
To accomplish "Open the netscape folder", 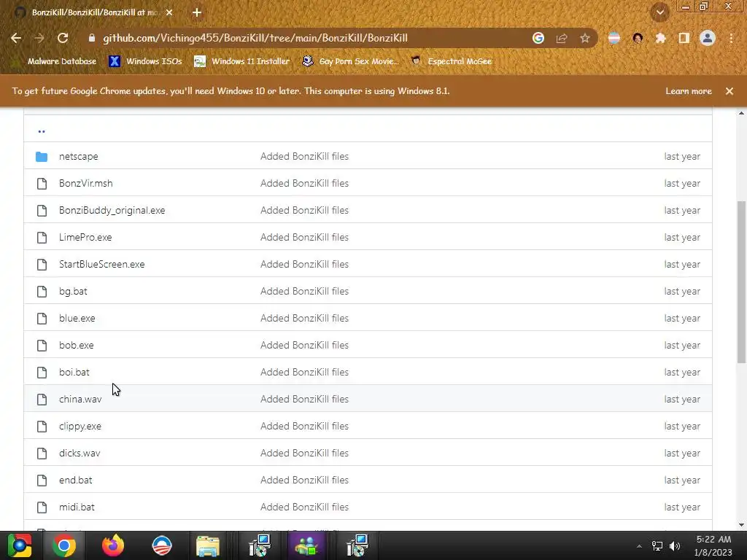I will coord(79,156).
